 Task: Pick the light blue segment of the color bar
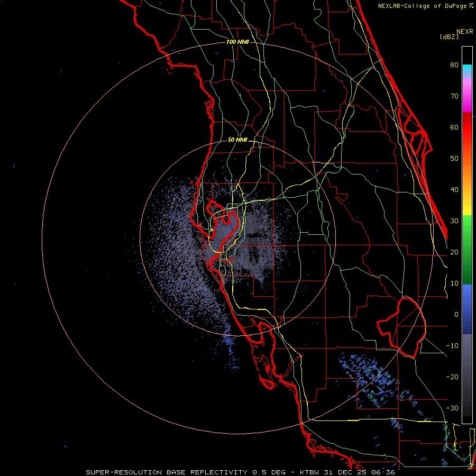pos(467,294)
